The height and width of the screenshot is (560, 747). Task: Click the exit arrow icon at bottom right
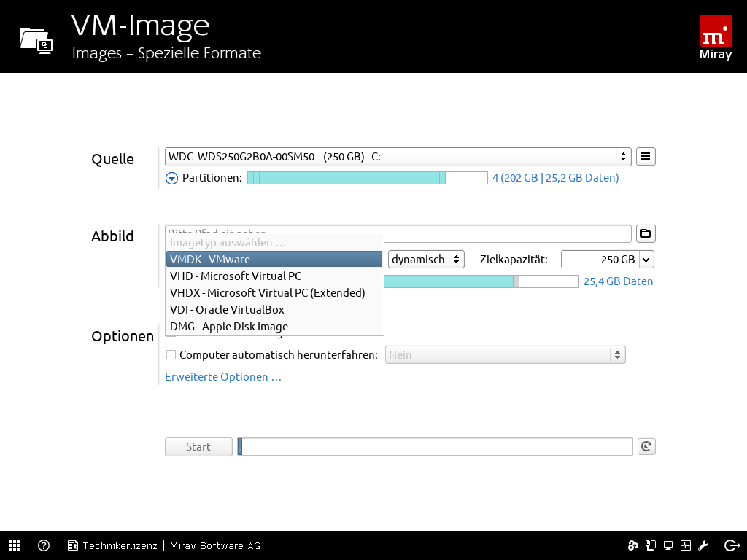732,545
